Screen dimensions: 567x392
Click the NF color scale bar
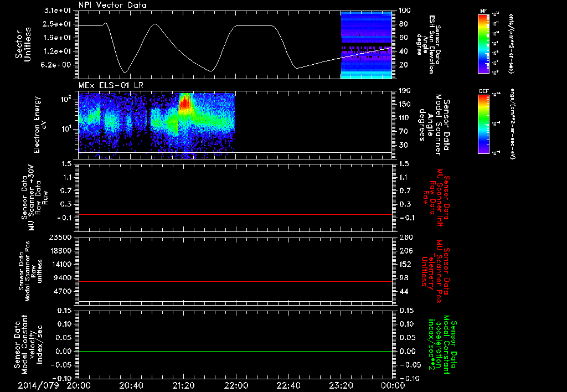[x=483, y=44]
